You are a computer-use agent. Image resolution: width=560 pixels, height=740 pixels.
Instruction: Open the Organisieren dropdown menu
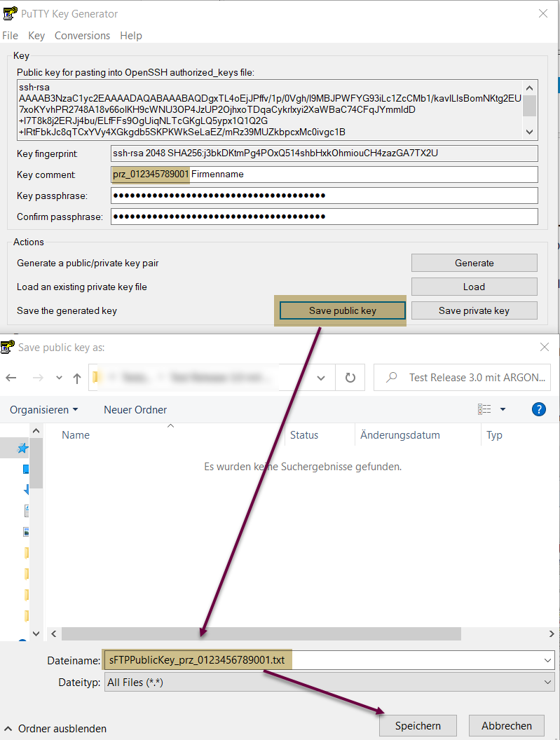44,410
